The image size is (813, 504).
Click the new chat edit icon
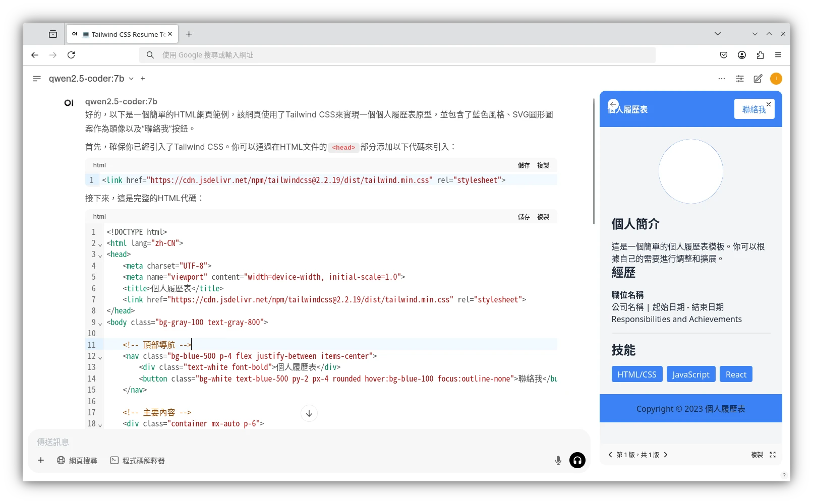pos(758,79)
